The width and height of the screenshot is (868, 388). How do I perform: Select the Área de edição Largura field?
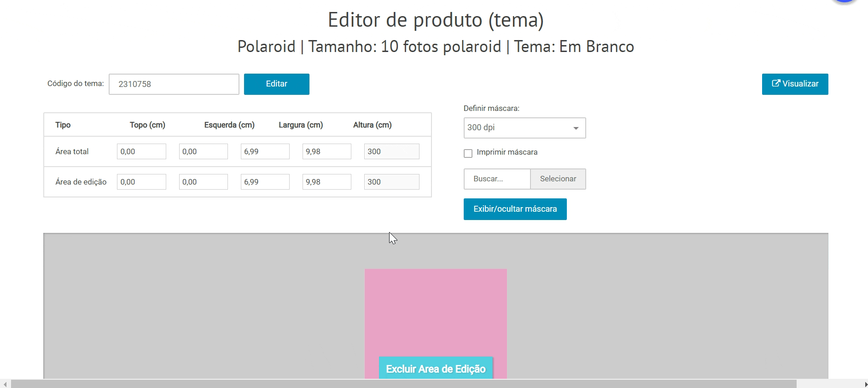[x=265, y=182]
